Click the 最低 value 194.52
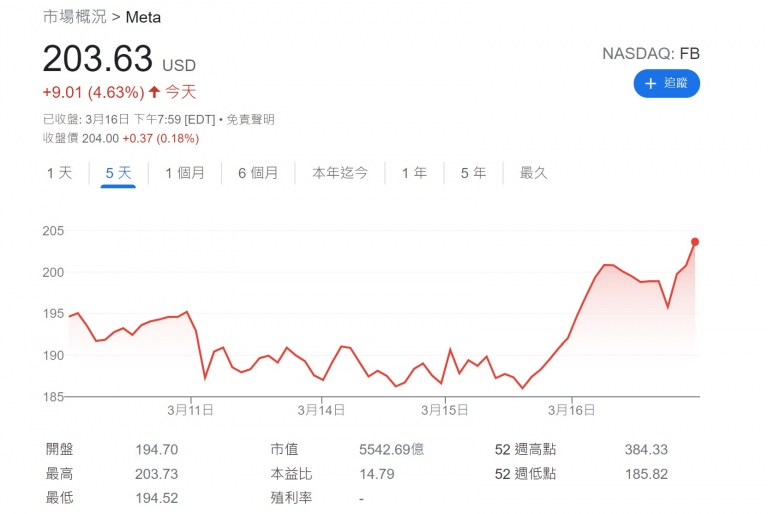 157,498
